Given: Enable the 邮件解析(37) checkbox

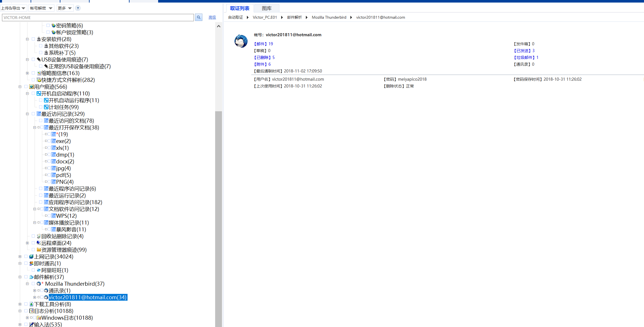Looking at the screenshot, I should (x=26, y=277).
